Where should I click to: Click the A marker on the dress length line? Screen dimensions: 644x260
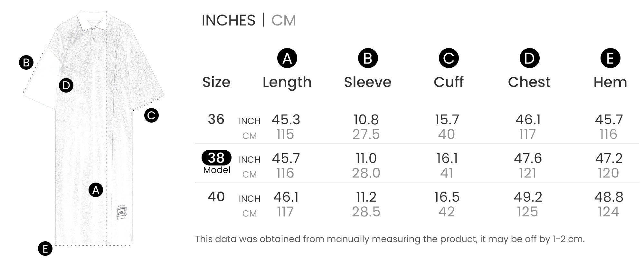[x=96, y=190]
